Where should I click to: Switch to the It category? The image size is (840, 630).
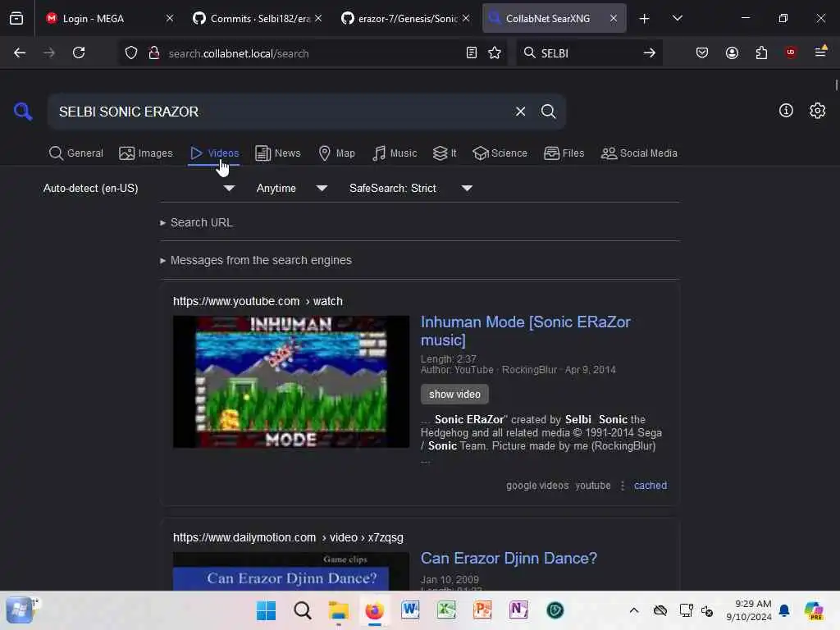(445, 153)
